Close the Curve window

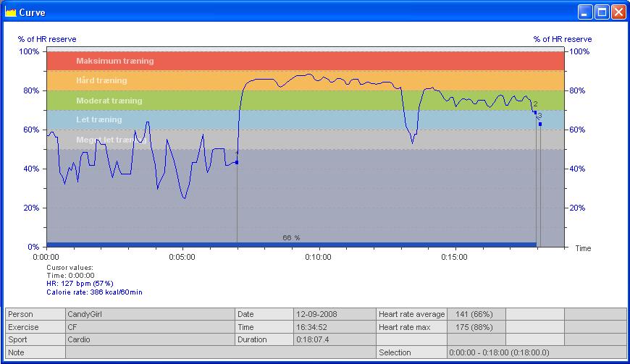coord(618,12)
